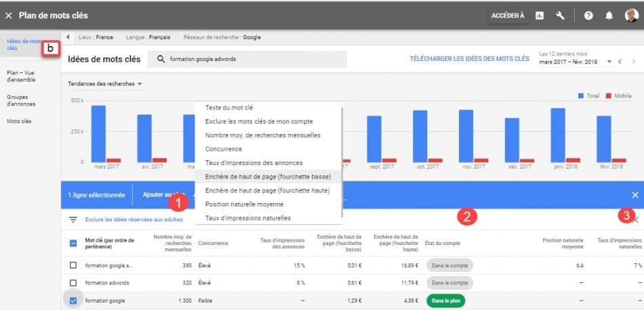Open Groupes d'annonces in sidebar
The image size is (644, 310).
tap(21, 100)
